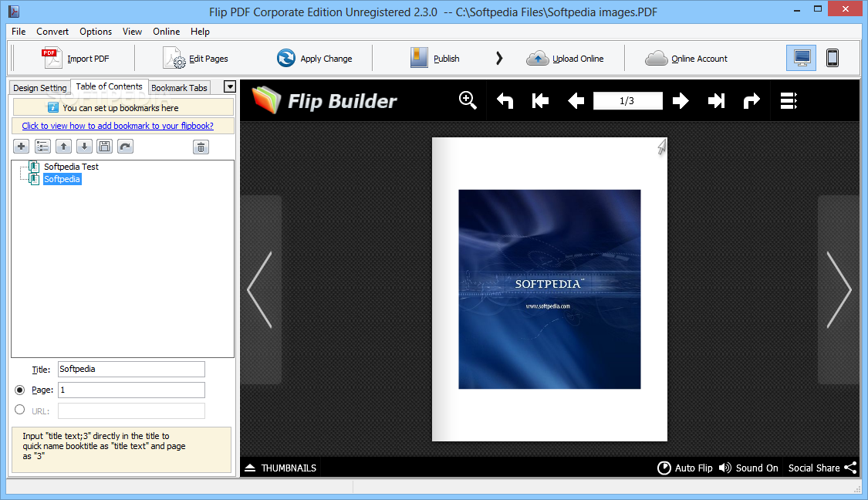Open the File menu
The height and width of the screenshot is (500, 868).
pyautogui.click(x=19, y=32)
